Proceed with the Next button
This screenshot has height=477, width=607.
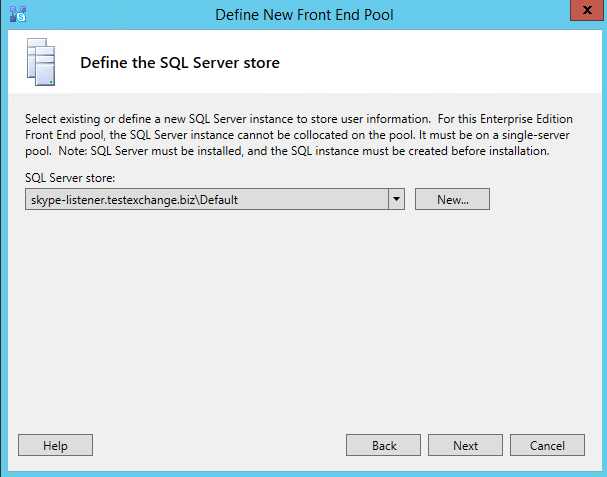point(465,445)
